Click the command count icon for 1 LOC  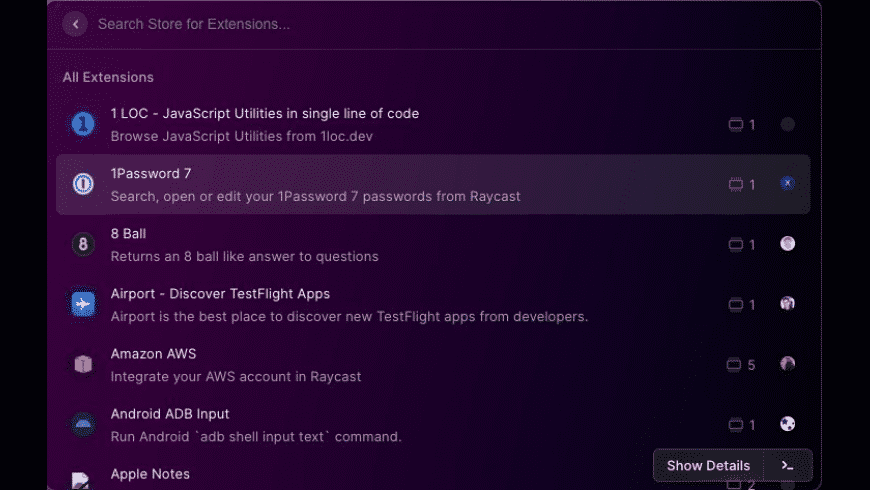click(x=736, y=124)
